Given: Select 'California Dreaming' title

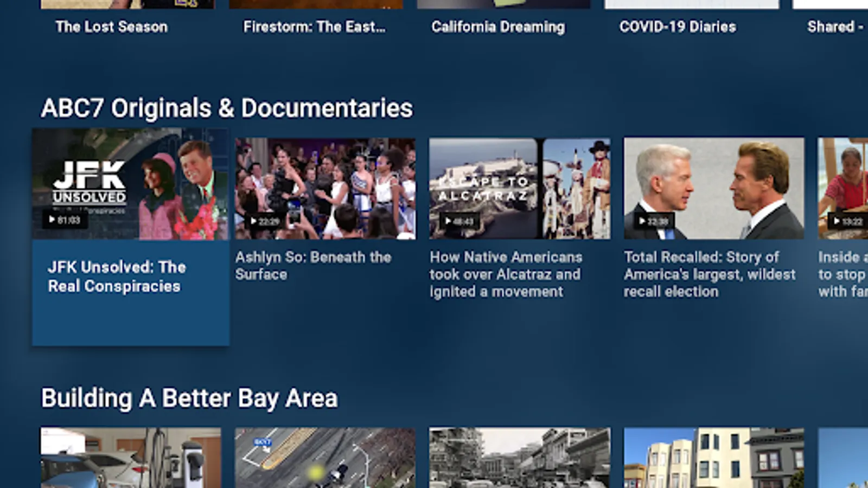Looking at the screenshot, I should (498, 27).
